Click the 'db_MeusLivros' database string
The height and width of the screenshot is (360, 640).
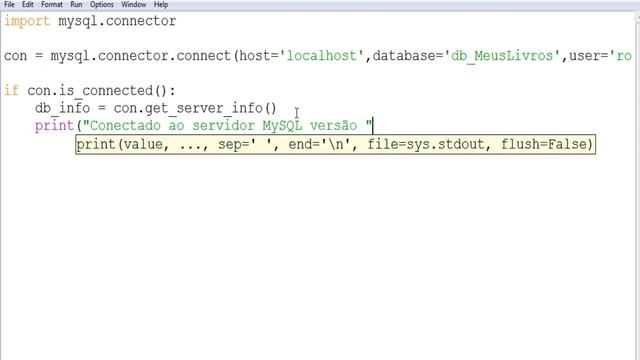[x=502, y=56]
